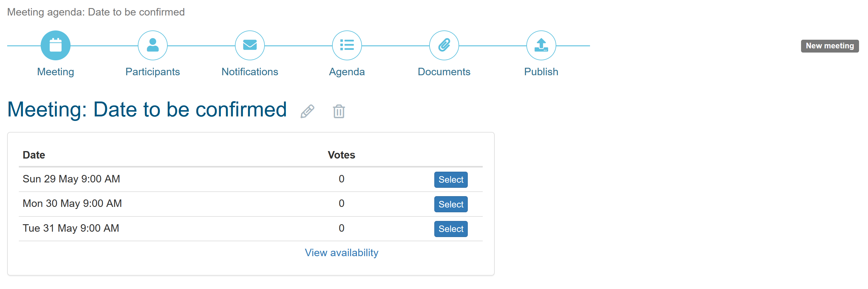This screenshot has width=868, height=289.
Task: Edit meeting with the pencil icon
Action: pos(307,111)
